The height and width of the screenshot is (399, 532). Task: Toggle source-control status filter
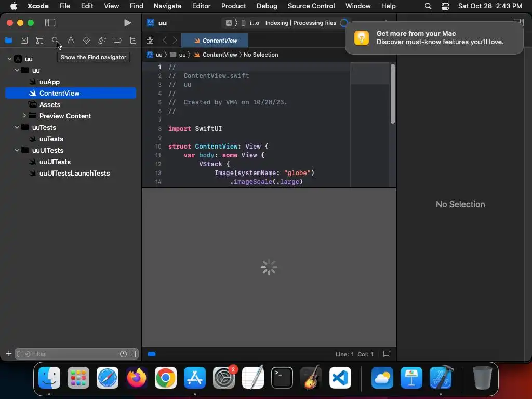(132, 354)
